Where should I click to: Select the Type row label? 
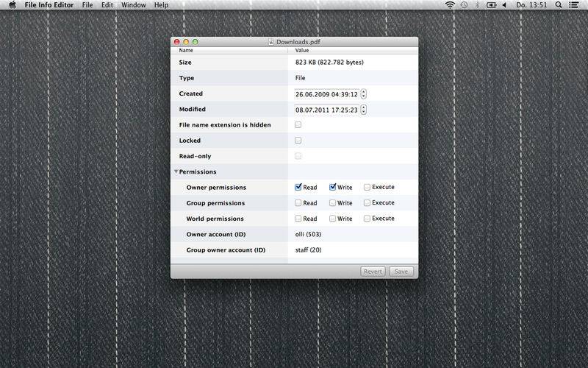[x=187, y=78]
